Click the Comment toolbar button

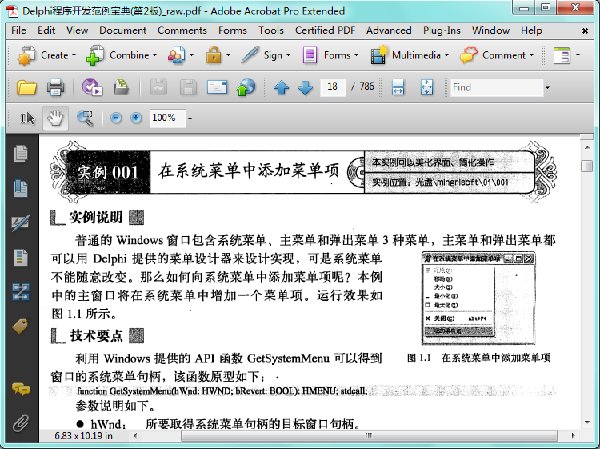497,56
